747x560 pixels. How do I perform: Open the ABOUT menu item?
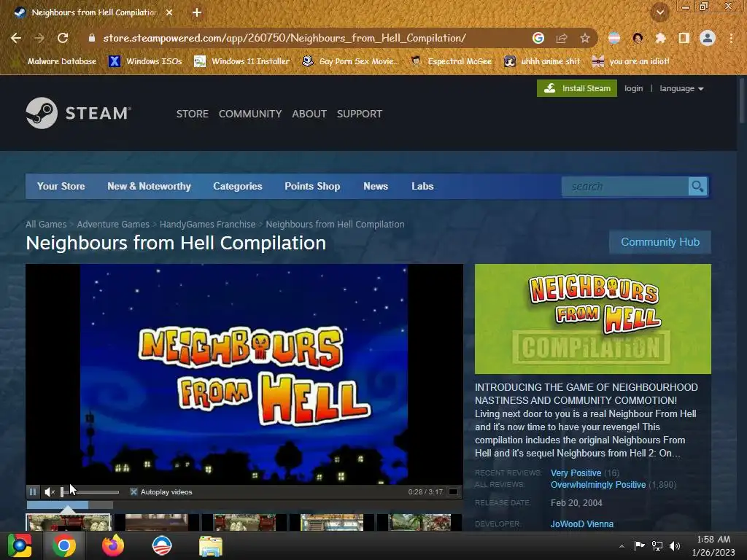tap(309, 114)
